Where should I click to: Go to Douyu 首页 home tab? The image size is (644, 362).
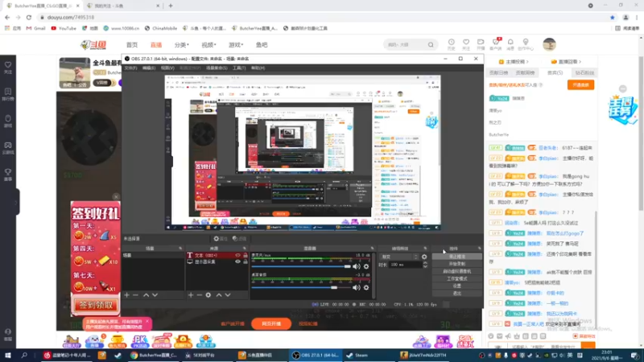[x=132, y=45]
